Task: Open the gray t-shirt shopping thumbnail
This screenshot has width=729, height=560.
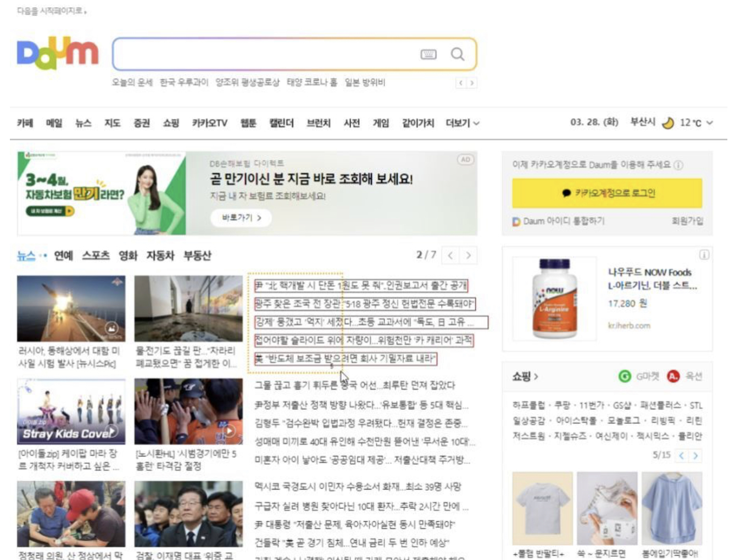Action: pos(542,508)
